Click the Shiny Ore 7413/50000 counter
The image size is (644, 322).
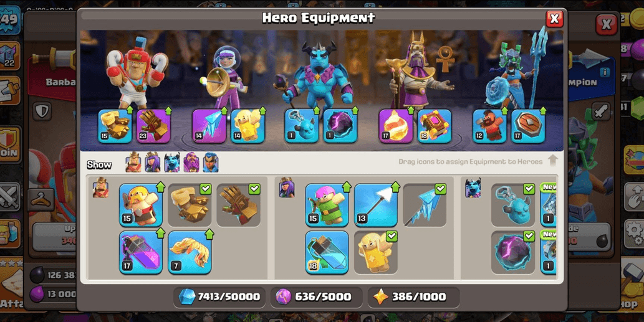point(220,296)
